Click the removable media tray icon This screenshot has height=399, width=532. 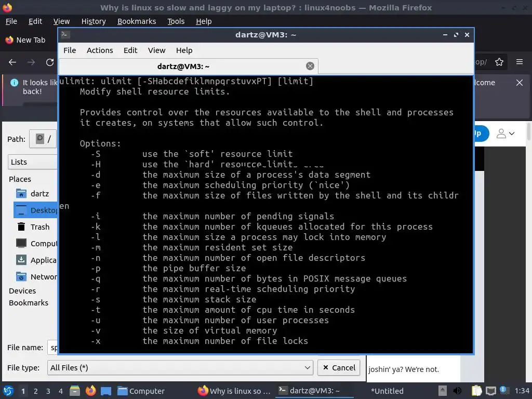[x=442, y=391]
